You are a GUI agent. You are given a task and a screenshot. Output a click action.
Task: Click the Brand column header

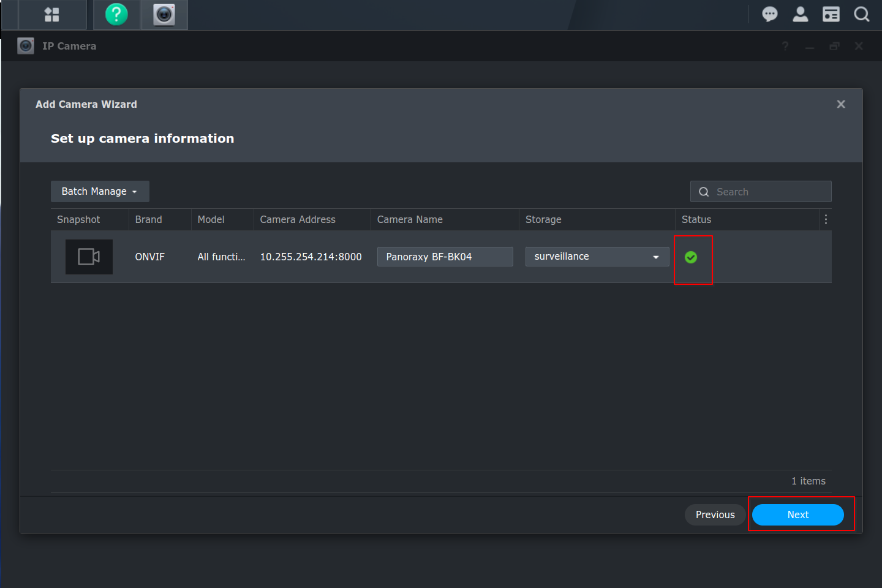(x=149, y=219)
